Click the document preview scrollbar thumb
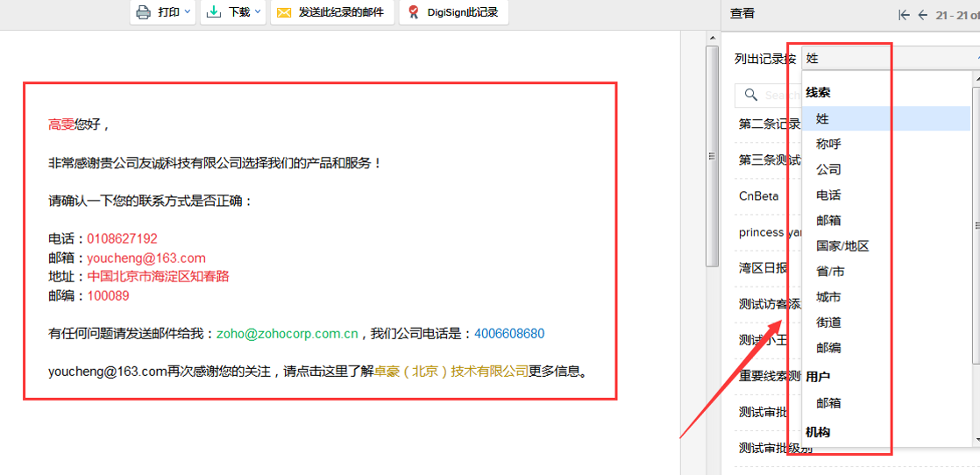Viewport: 980px width, 475px height. coord(712,156)
